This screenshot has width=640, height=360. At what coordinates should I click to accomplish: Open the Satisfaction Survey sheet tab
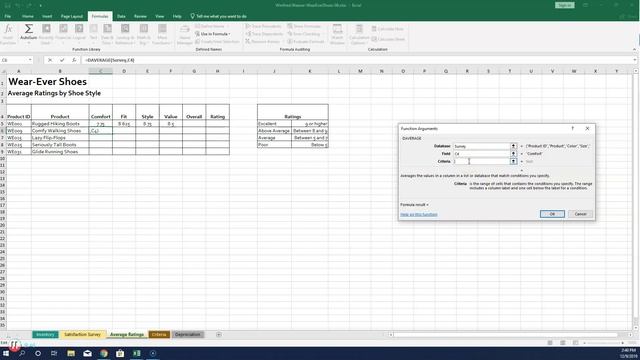[x=82, y=335]
